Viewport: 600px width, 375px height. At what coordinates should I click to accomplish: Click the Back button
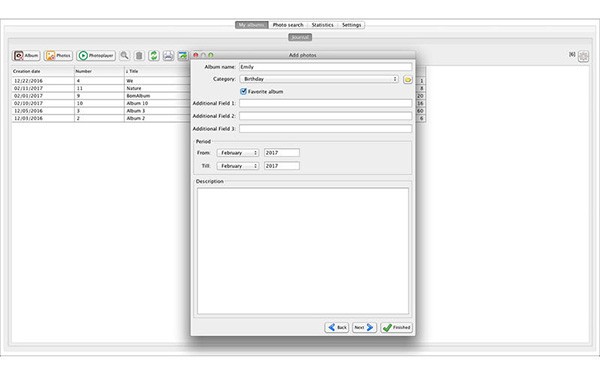[337, 328]
